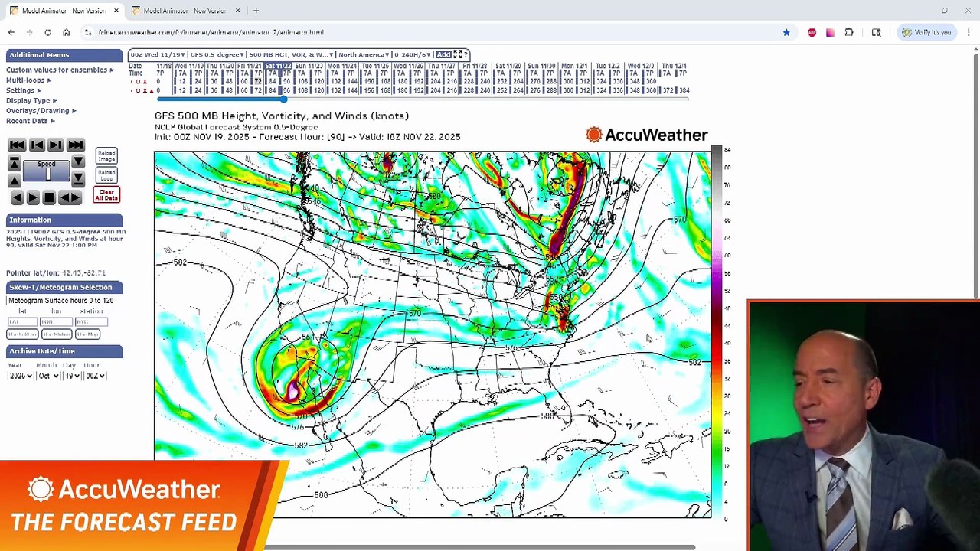Step forward one frame
980x551 pixels.
tap(55, 145)
